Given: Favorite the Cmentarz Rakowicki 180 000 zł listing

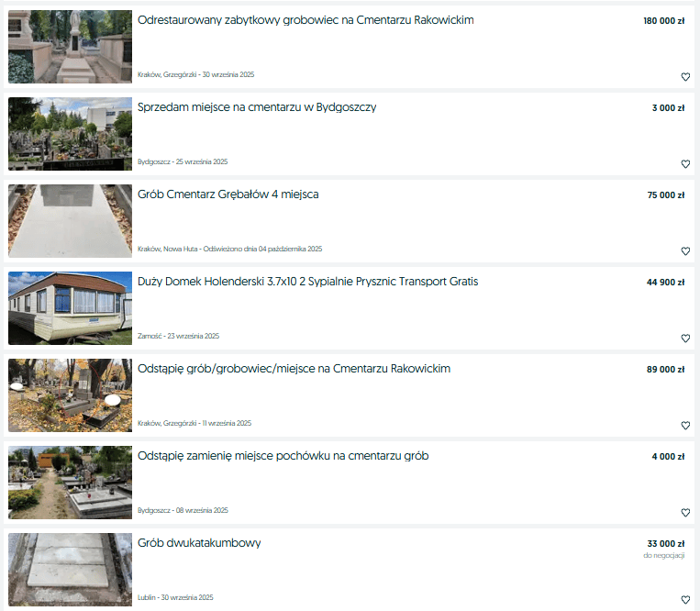Looking at the screenshot, I should (x=685, y=77).
